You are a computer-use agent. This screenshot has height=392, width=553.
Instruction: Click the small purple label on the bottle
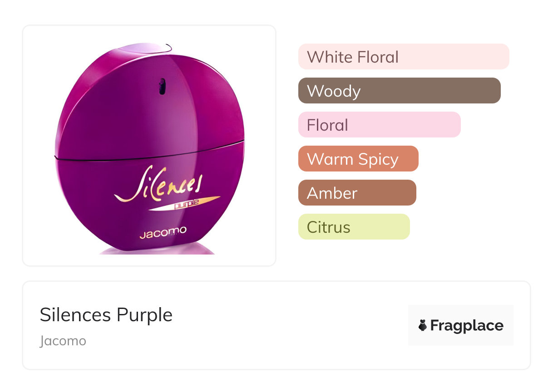187,205
